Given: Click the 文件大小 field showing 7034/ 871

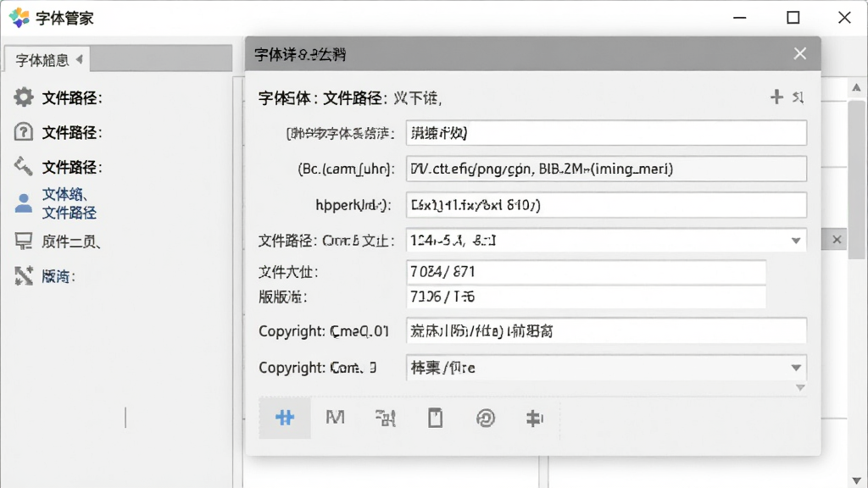Looking at the screenshot, I should (x=587, y=272).
